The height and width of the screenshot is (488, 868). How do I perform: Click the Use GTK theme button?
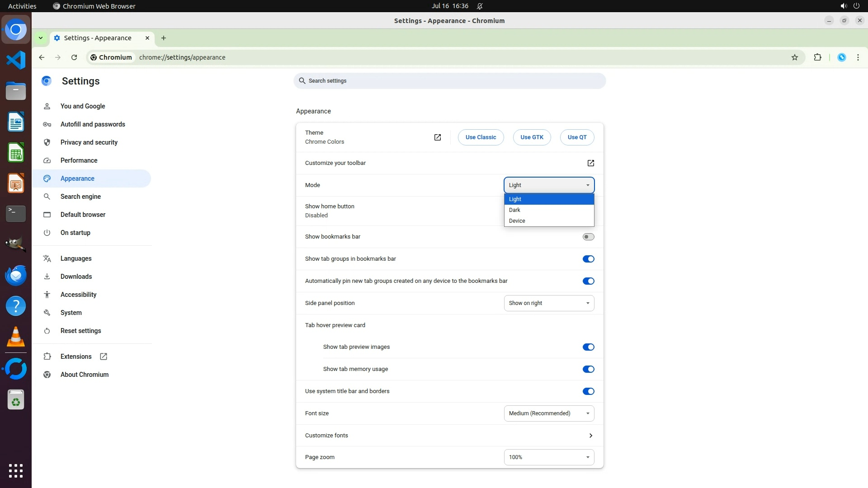click(532, 137)
